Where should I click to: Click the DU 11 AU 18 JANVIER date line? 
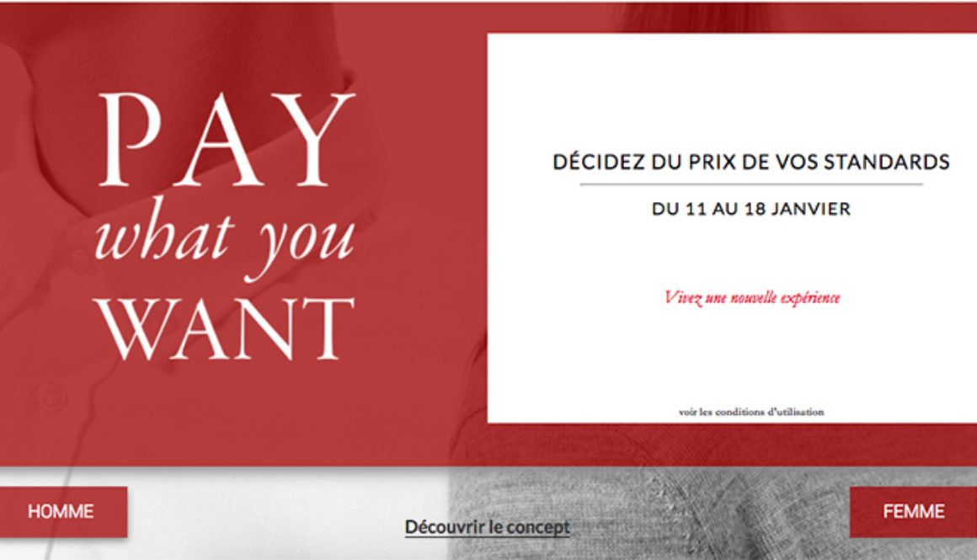coord(750,209)
